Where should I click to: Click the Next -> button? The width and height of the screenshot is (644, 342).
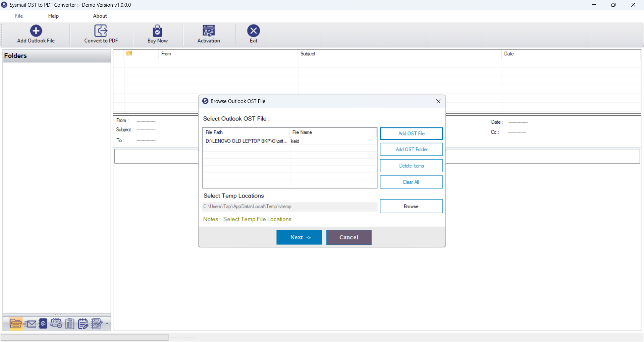click(x=299, y=237)
